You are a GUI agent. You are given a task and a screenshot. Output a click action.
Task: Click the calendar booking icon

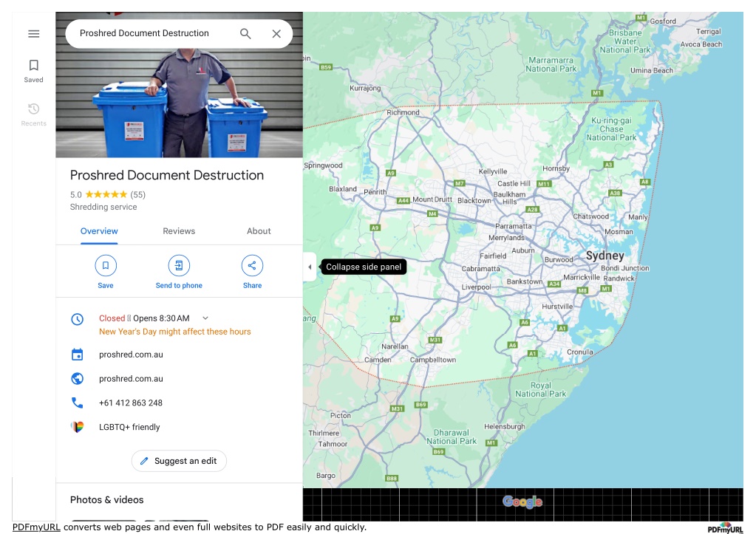(77, 355)
